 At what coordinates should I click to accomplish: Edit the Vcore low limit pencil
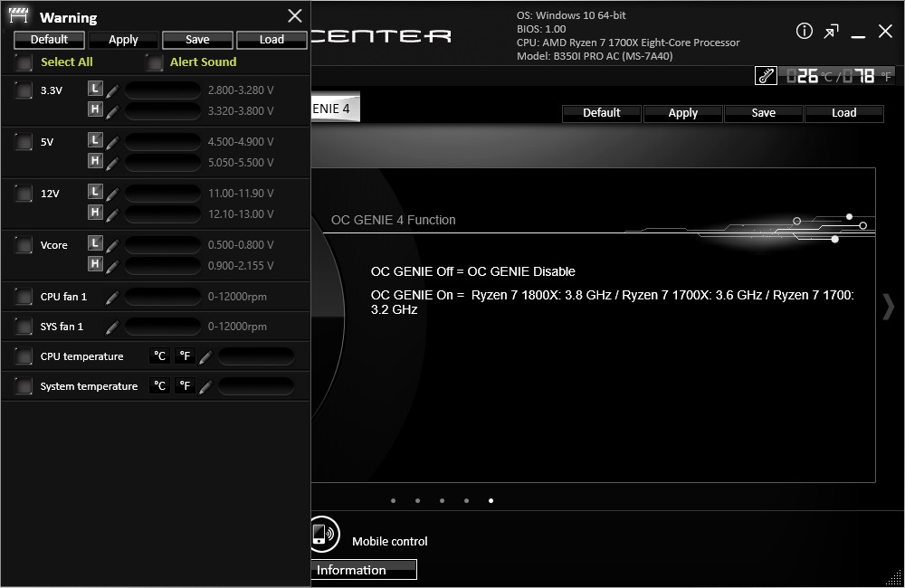[113, 245]
